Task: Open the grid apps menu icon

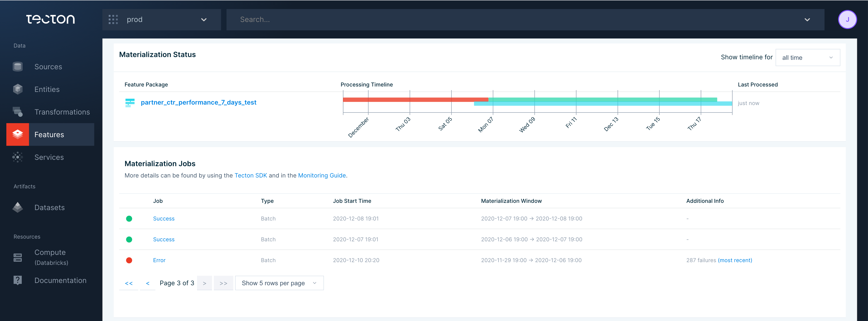Action: coord(113,19)
